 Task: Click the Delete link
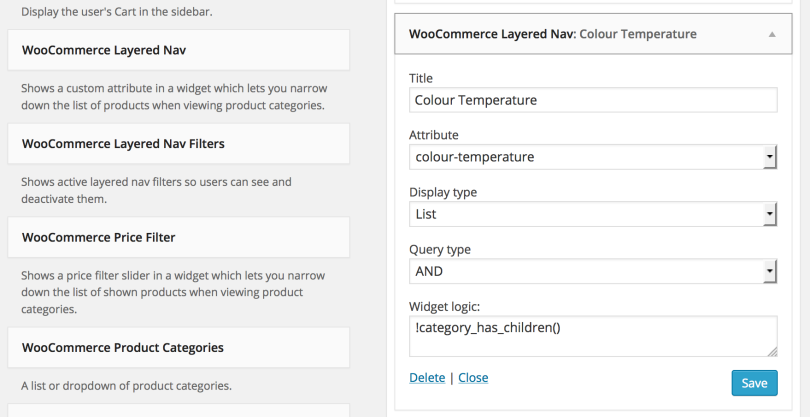coord(427,378)
